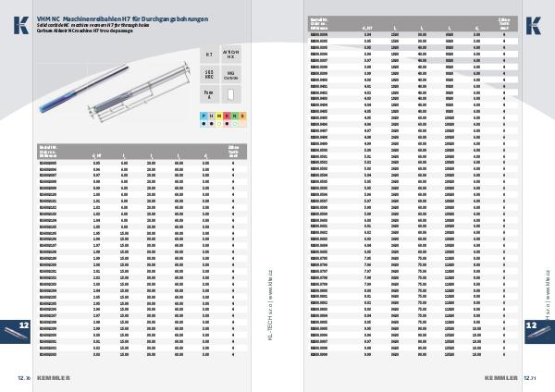Click the MG Carbide material icon
555x392 pixels.
click(232, 74)
